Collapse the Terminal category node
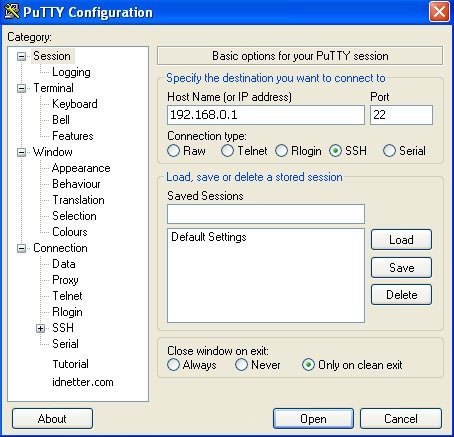The image size is (454, 437). tap(21, 88)
